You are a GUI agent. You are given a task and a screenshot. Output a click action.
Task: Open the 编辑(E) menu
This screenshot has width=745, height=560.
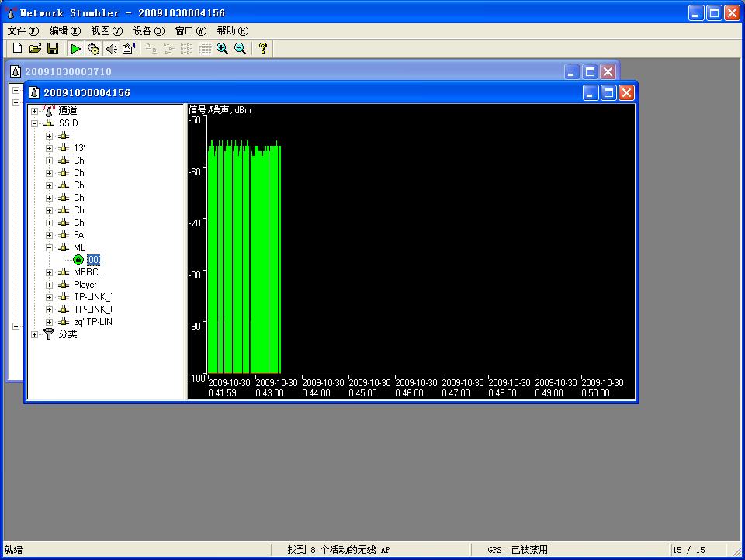pyautogui.click(x=65, y=31)
